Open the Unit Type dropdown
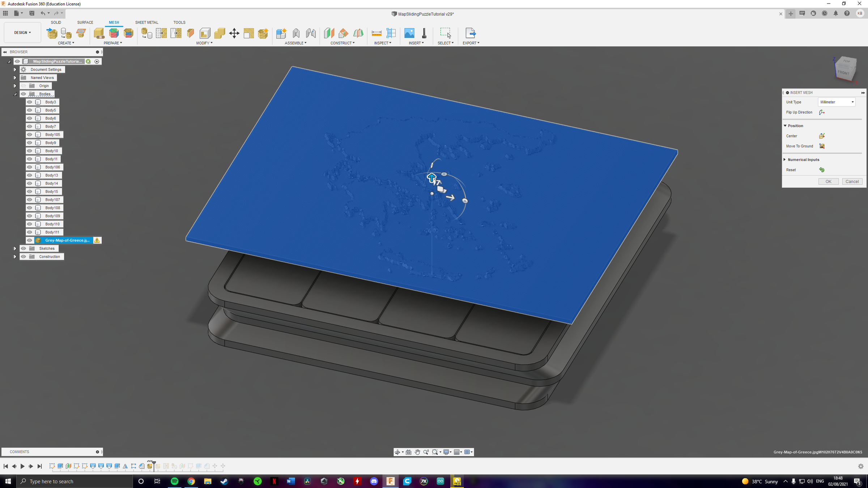This screenshot has height=488, width=868. pyautogui.click(x=837, y=102)
